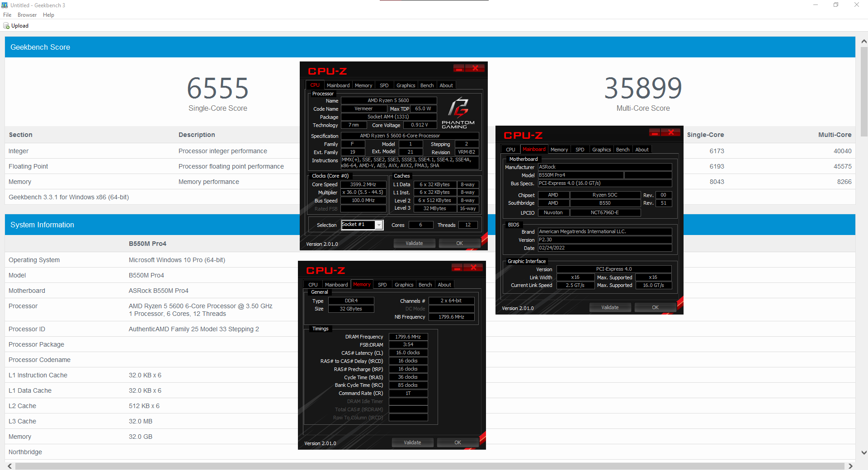Viewport: 868px width, 470px height.
Task: Click the L3 Cache 32.0 MB value
Action: coord(141,421)
